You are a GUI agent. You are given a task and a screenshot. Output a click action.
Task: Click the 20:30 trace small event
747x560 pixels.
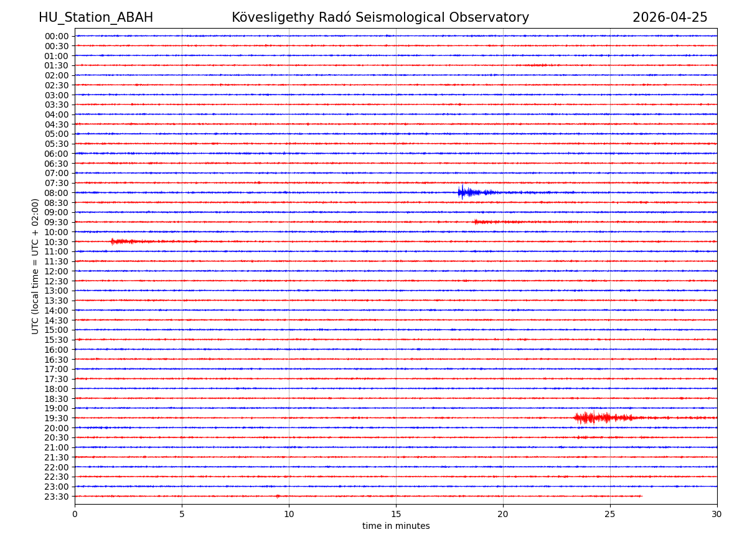coord(583,437)
